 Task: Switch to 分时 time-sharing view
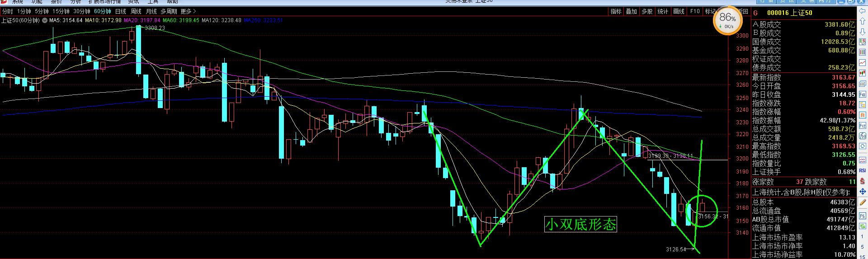pyautogui.click(x=7, y=11)
